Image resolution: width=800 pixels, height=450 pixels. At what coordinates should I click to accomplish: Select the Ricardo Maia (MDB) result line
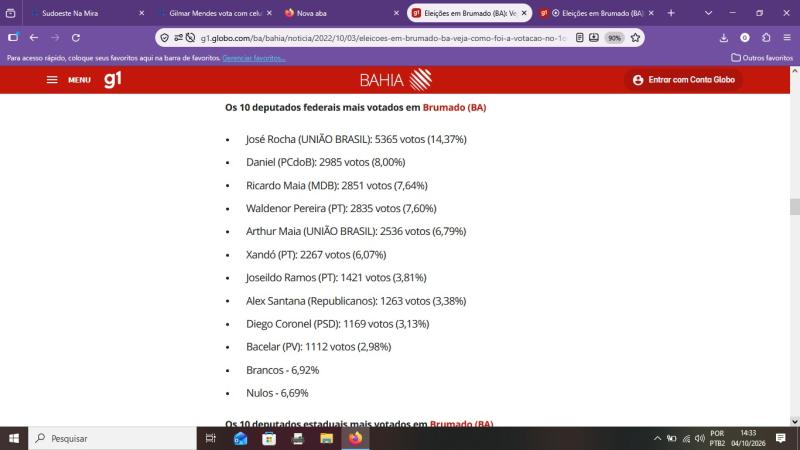click(337, 186)
